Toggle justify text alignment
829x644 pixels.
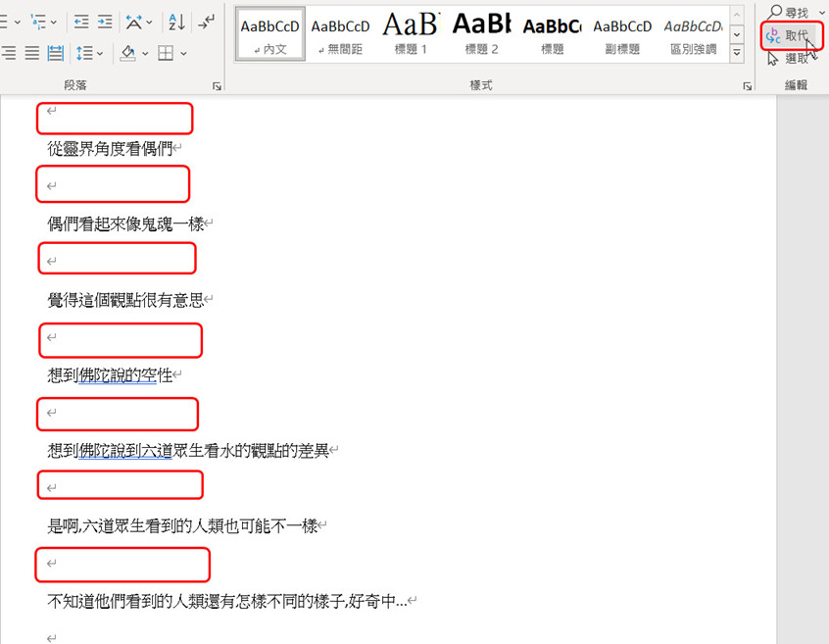click(x=31, y=53)
